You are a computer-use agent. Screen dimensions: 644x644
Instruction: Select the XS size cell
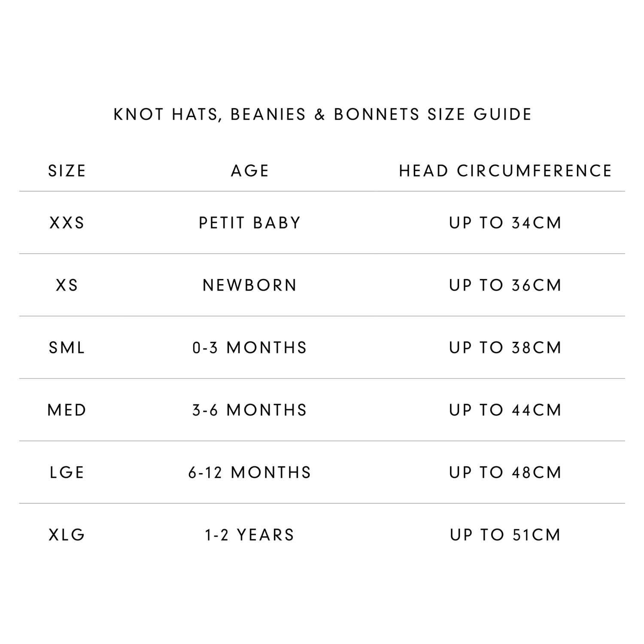point(67,285)
